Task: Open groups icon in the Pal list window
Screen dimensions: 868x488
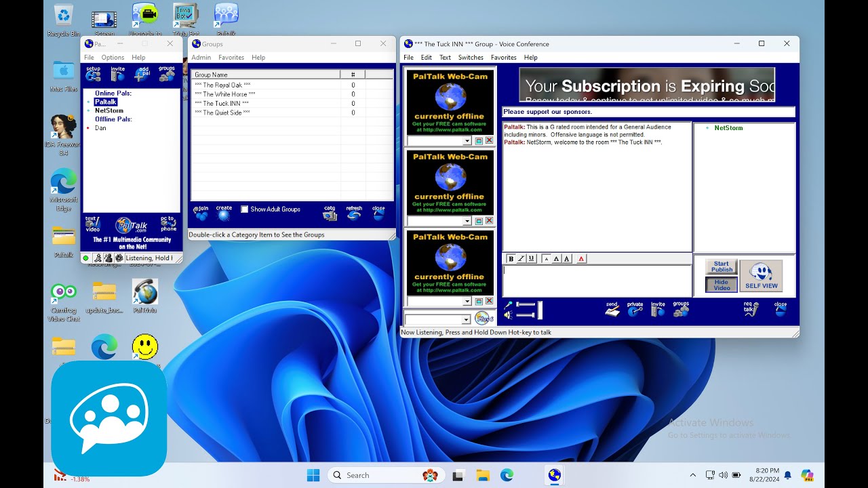Action: (167, 74)
